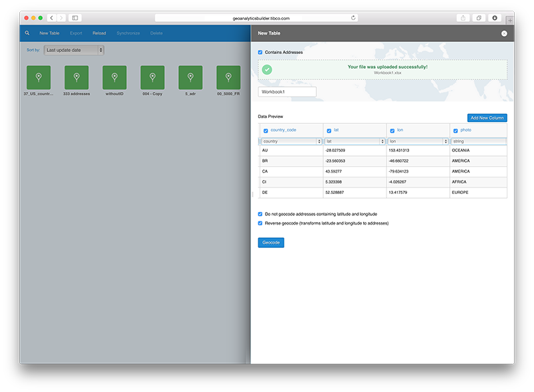Select the 004 - Copy table icon
Screen dimensions: 534x392
[152, 78]
